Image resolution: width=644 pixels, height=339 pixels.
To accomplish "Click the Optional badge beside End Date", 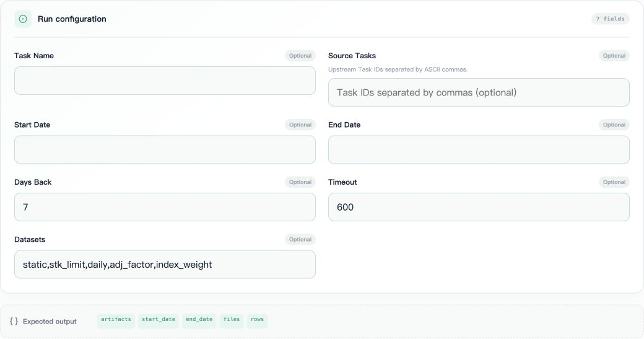I will tap(614, 125).
